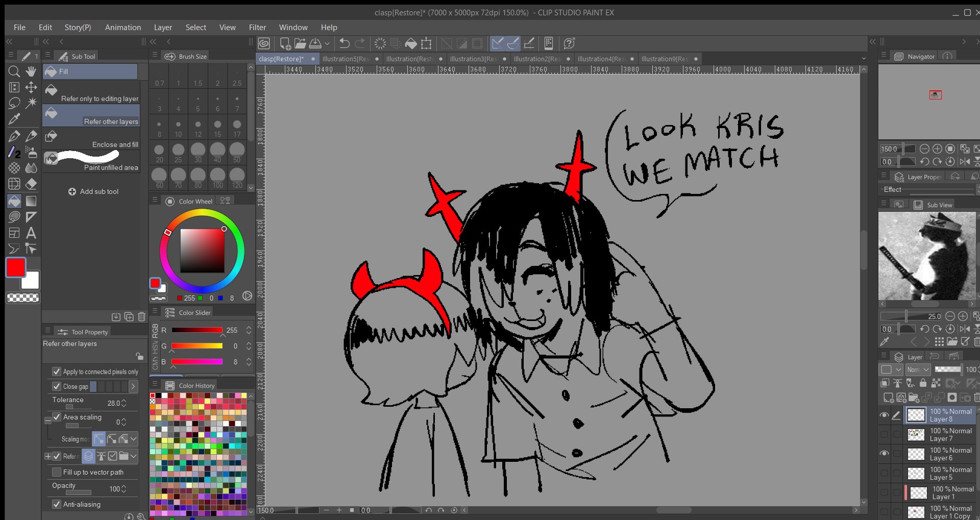Image resolution: width=980 pixels, height=520 pixels.
Task: Click the Redo arrow in the command bar
Action: 360,43
